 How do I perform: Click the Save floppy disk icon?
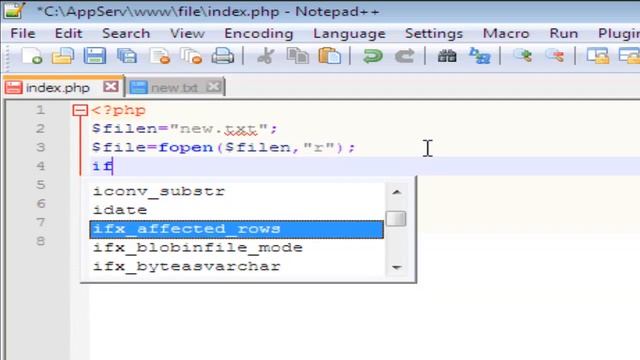click(x=95, y=56)
